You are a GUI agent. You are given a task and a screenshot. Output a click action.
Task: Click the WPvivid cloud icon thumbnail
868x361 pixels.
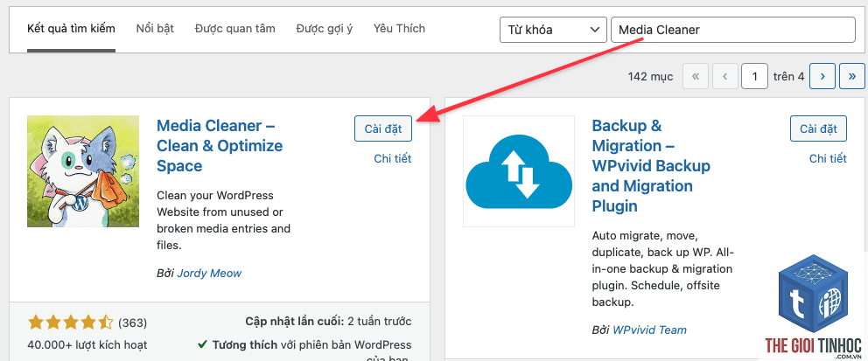click(519, 171)
